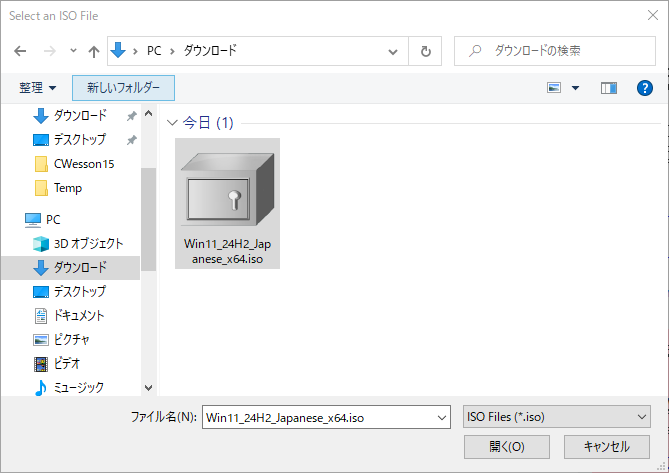This screenshot has height=473, width=669.
Task: Expand the address bar history dropdown
Action: 393,52
